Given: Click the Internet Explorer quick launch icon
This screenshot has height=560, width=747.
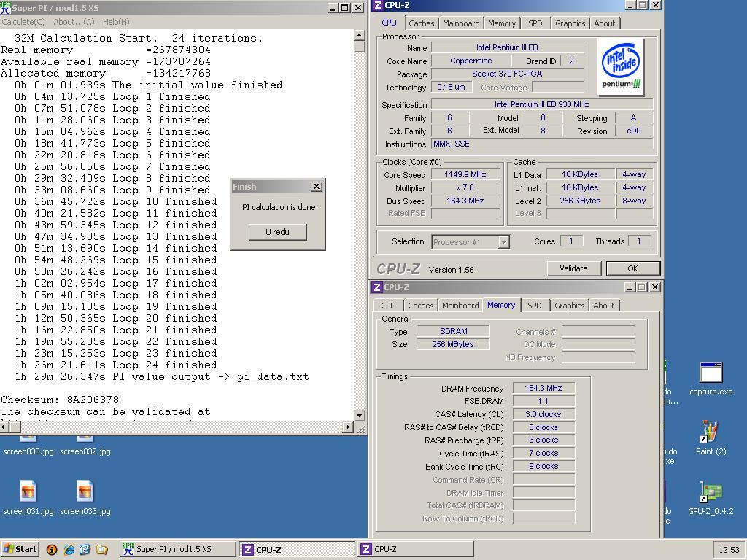Looking at the screenshot, I should coord(69,550).
